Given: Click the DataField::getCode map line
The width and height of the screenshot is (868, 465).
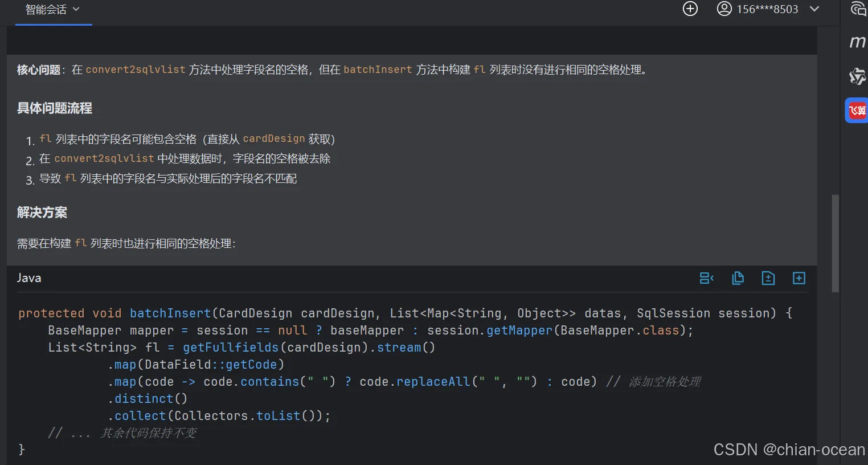Looking at the screenshot, I should (x=196, y=365).
